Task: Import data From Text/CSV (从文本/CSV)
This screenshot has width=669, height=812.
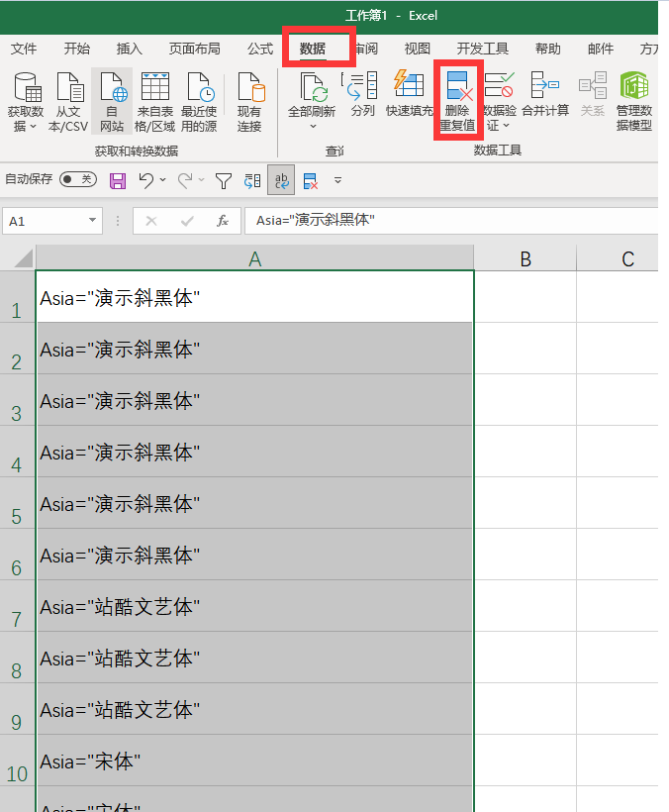Action: (x=68, y=101)
